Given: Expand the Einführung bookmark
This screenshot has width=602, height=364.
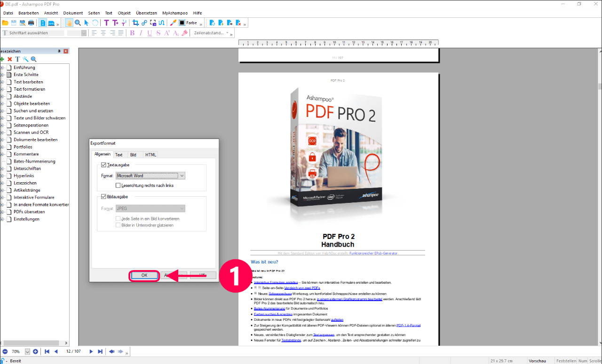Looking at the screenshot, I should point(2,68).
